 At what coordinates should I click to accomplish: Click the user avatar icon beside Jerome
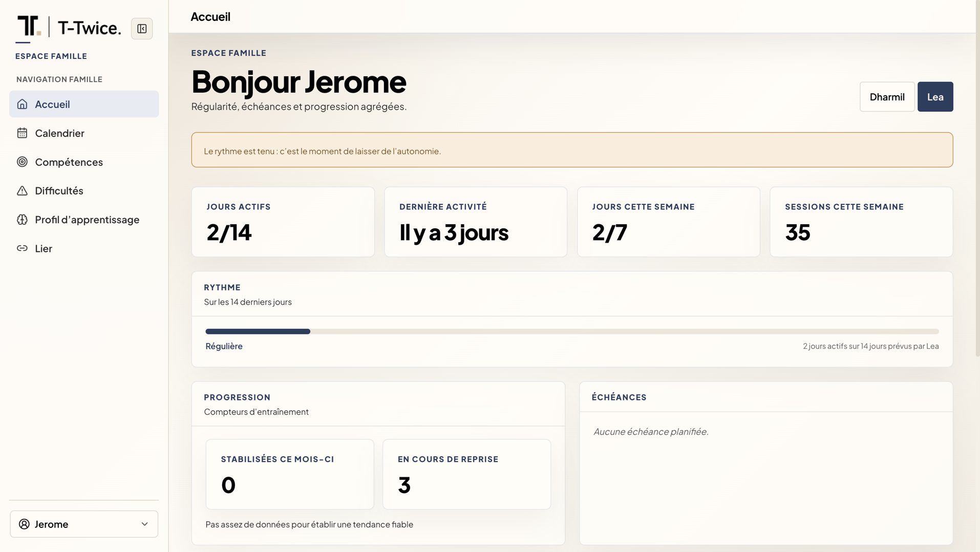pos(24,524)
